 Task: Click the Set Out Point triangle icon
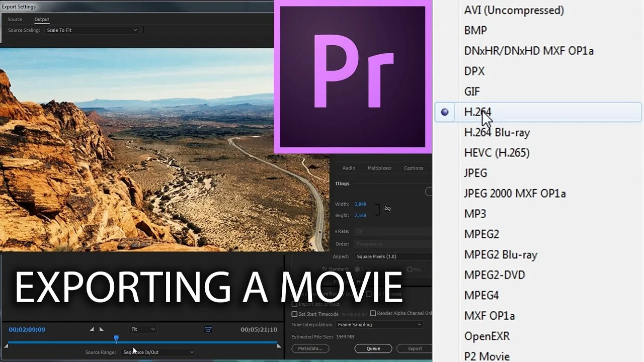click(x=101, y=329)
